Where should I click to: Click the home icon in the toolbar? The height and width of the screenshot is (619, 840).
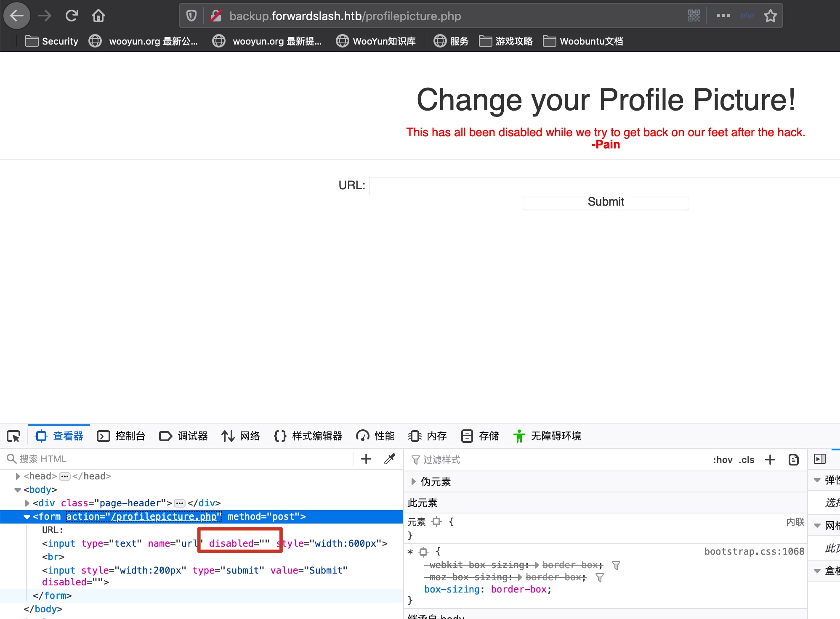98,16
